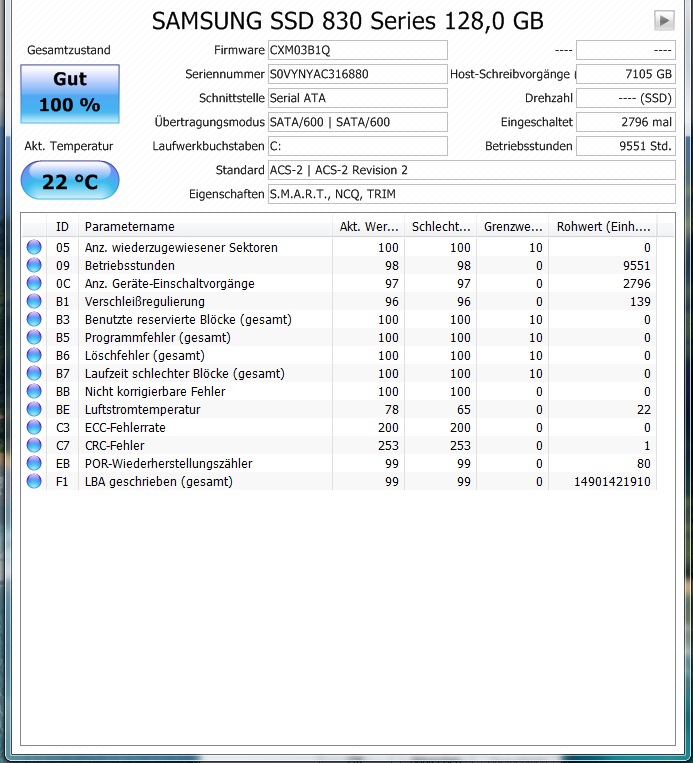Image resolution: width=693 pixels, height=763 pixels.
Task: Click raw value 139 in Verschleißregulierung row
Action: (640, 302)
